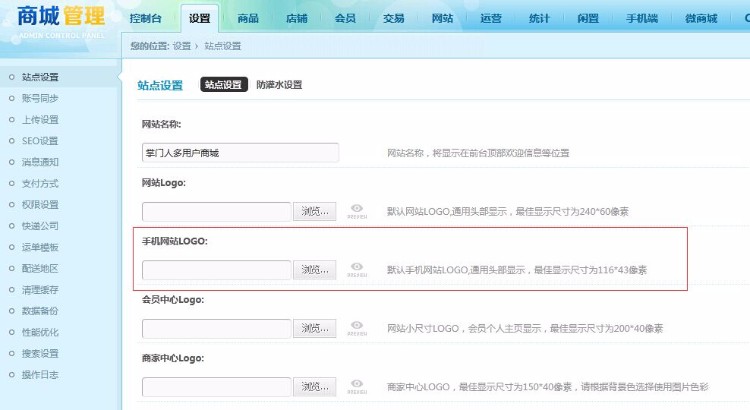
Task: Select the 站点设置 sub-tab pill
Action: 224,85
